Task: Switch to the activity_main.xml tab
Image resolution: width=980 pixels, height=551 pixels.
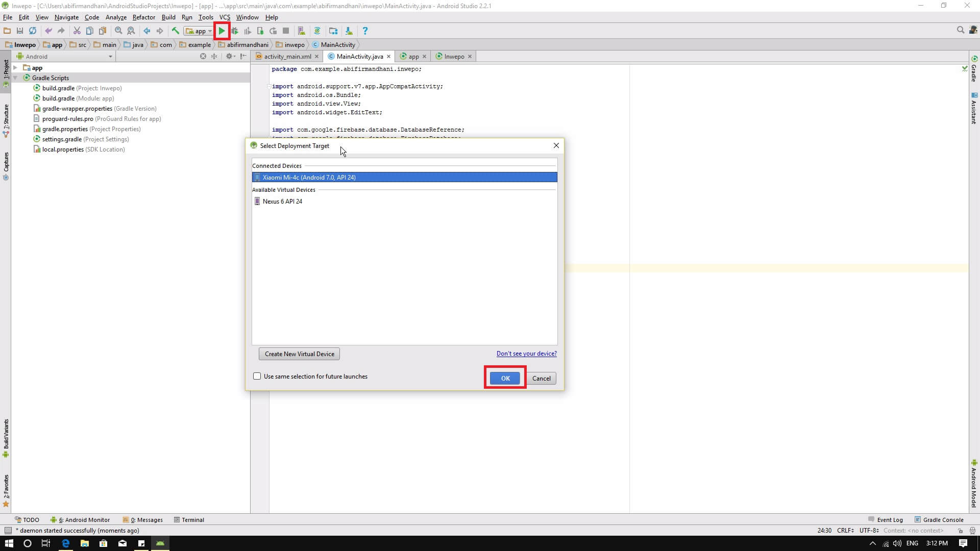Action: click(x=287, y=57)
